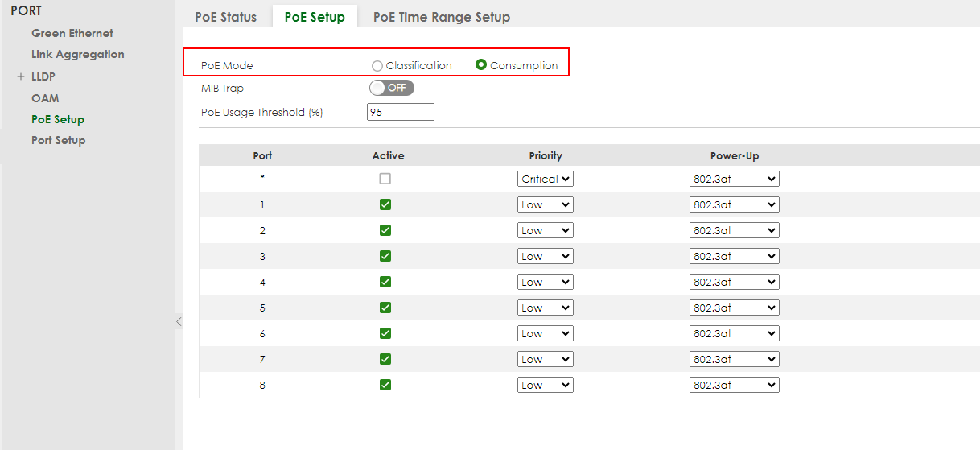Open Green Ethernet page

(x=72, y=33)
